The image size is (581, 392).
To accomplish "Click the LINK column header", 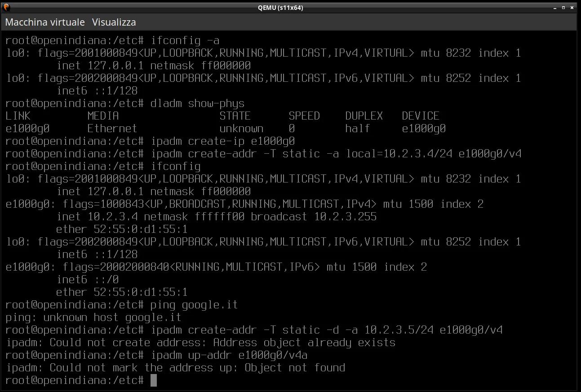I will coord(18,116).
